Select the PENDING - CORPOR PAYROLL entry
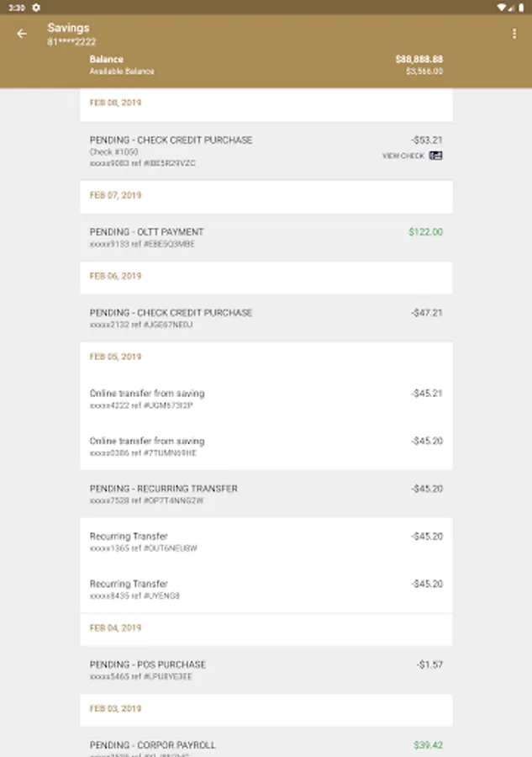 266,745
